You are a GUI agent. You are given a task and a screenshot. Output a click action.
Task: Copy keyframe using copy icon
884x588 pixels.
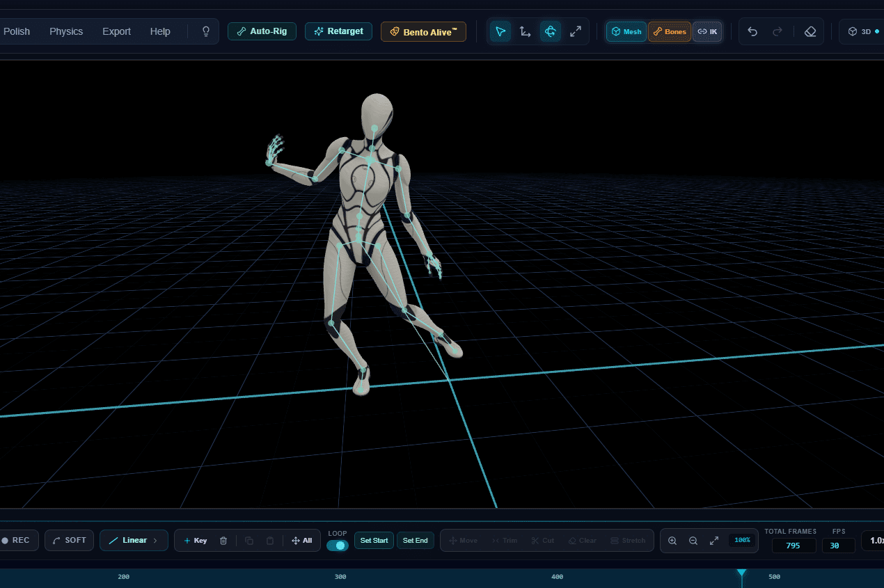coord(249,541)
